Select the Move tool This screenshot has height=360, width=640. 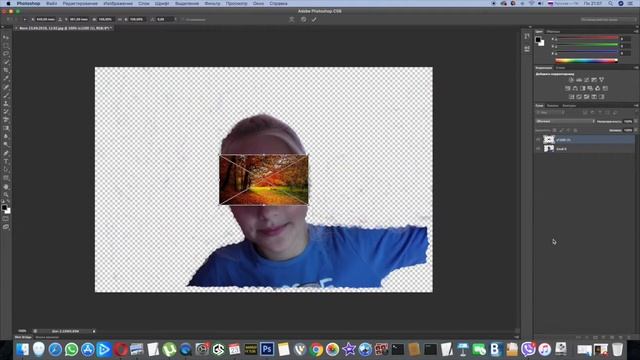pos(6,37)
